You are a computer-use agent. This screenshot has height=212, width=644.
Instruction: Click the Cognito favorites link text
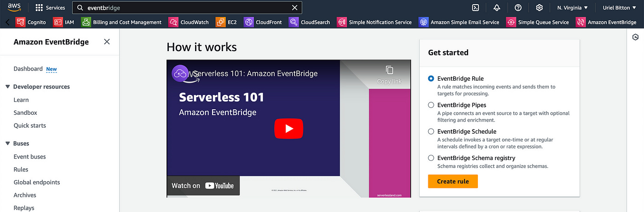click(x=37, y=22)
